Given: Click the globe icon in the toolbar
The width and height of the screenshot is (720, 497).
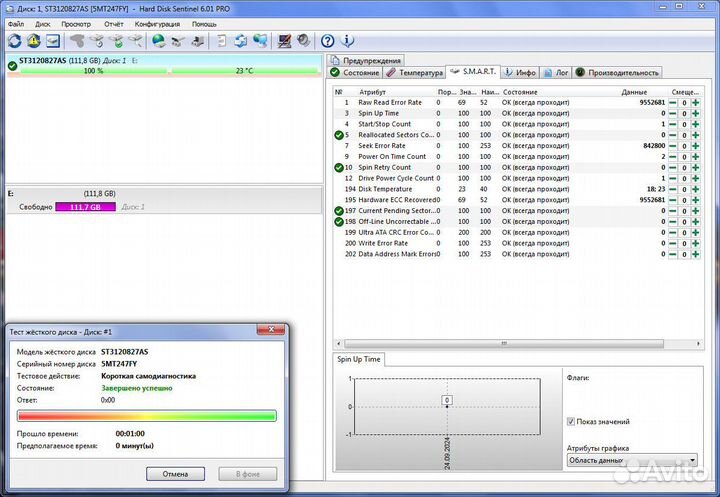Looking at the screenshot, I should click(159, 41).
